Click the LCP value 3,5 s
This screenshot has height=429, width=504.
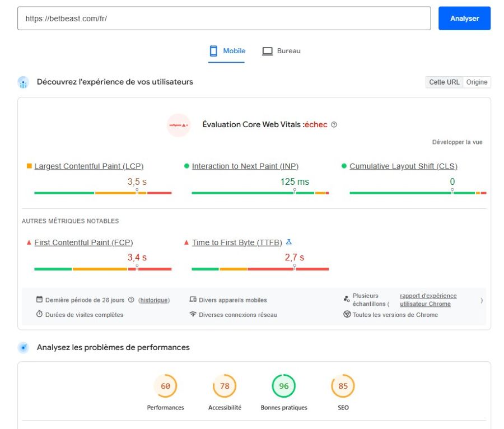137,181
